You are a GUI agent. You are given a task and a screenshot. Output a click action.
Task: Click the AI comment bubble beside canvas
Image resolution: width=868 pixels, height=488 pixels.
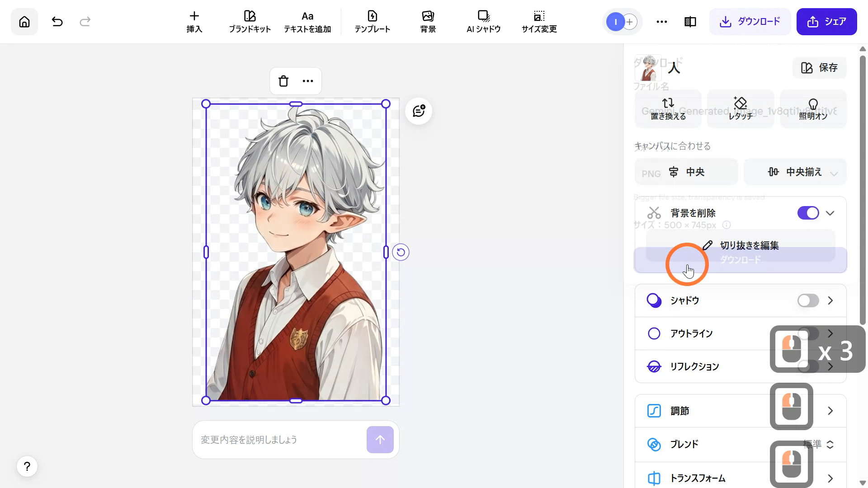(x=419, y=111)
